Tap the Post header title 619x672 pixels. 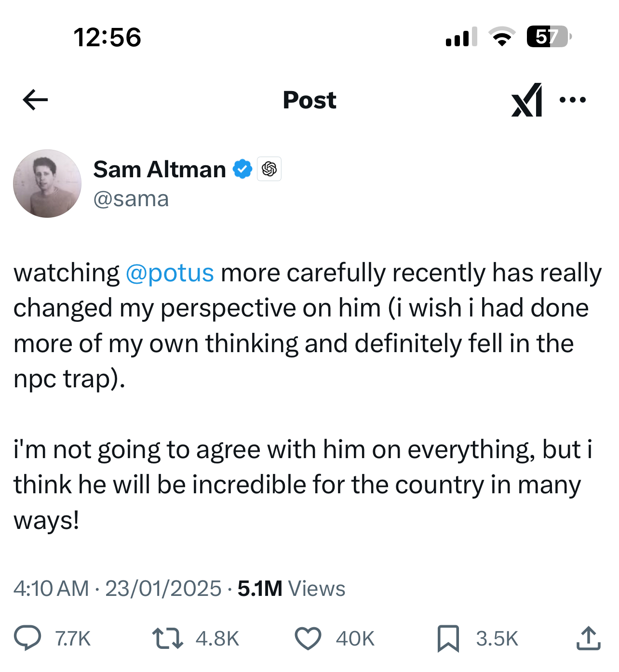click(x=309, y=100)
